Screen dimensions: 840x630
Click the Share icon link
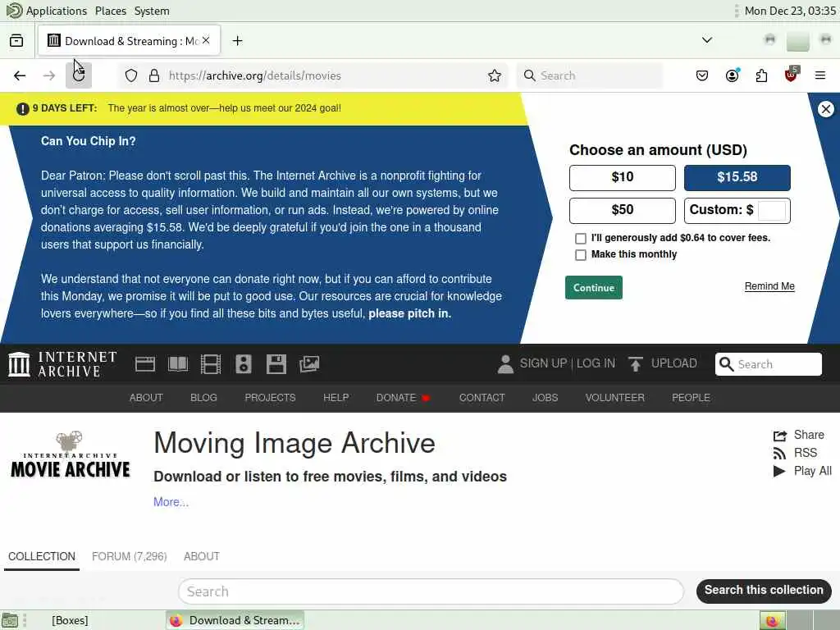point(798,435)
